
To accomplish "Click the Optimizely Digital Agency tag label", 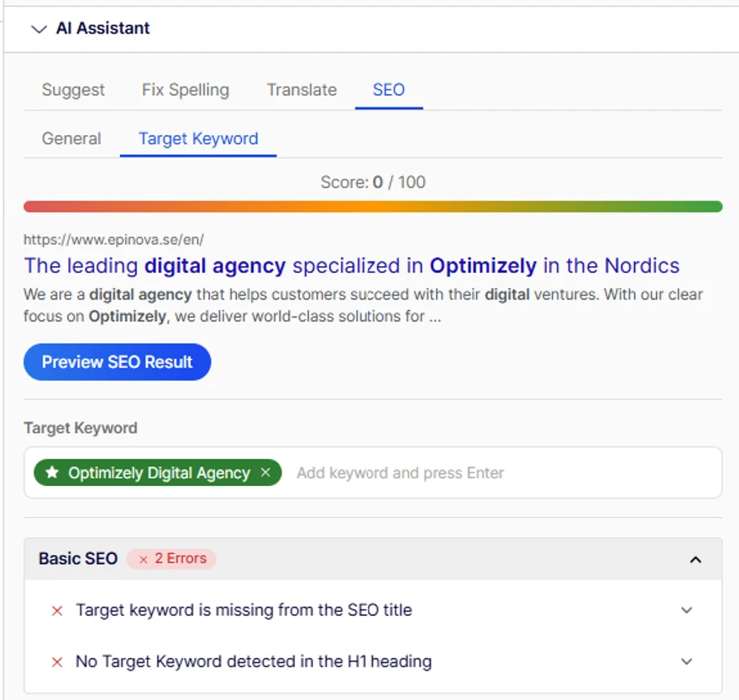I will tap(160, 473).
